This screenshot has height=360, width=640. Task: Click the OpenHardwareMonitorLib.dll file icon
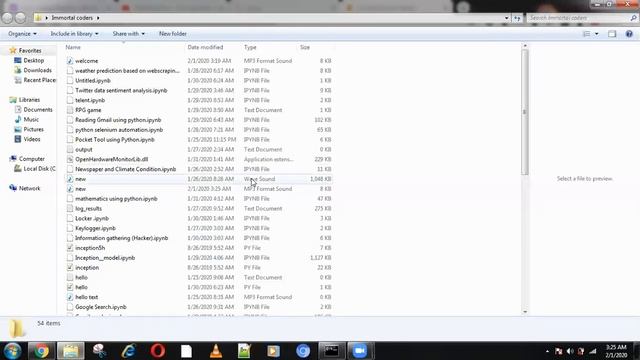pyautogui.click(x=70, y=159)
